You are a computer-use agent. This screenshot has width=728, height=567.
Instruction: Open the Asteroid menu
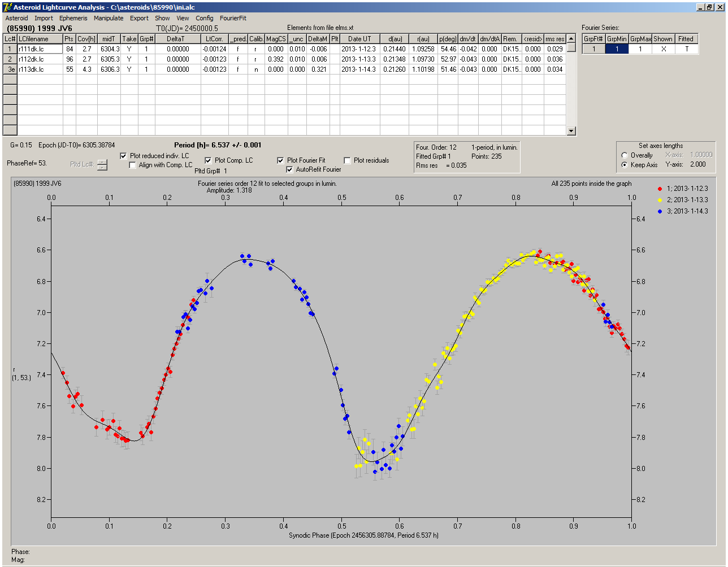16,18
